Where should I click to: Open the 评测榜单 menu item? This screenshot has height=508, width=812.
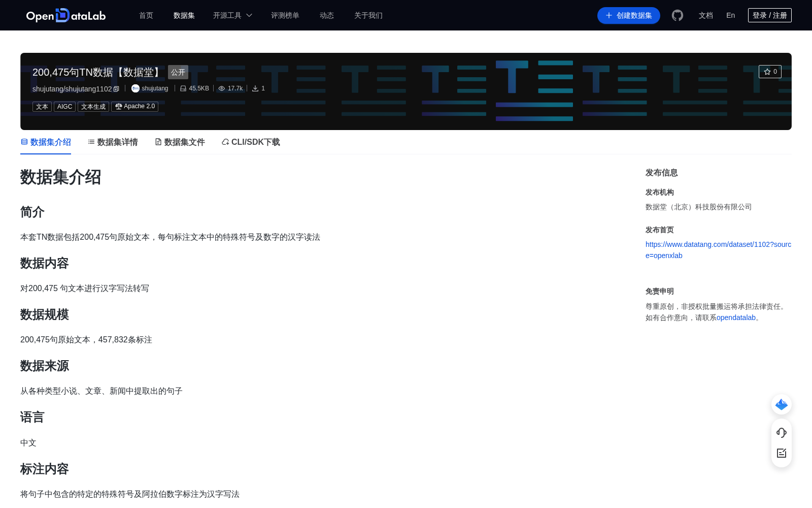285,15
